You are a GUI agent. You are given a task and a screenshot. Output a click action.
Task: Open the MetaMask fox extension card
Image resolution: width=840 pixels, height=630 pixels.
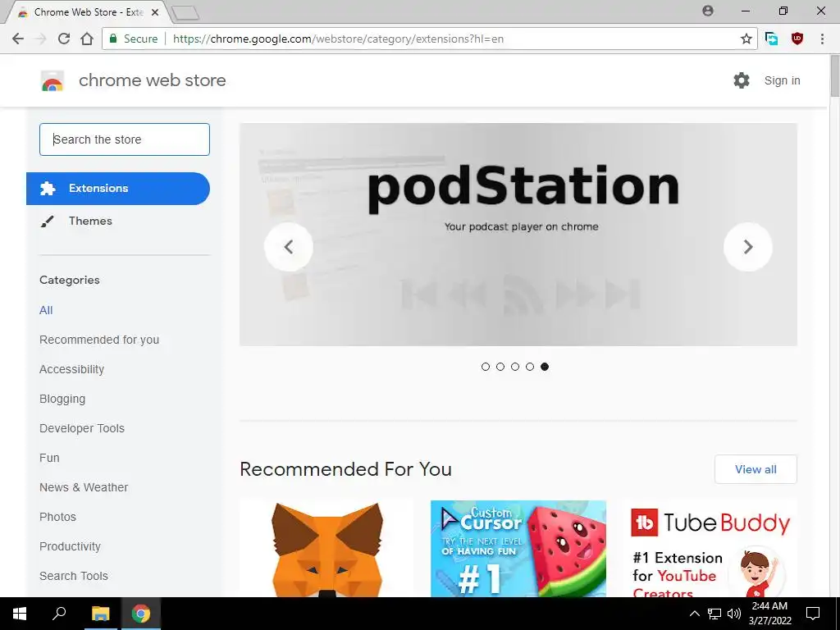coord(326,549)
